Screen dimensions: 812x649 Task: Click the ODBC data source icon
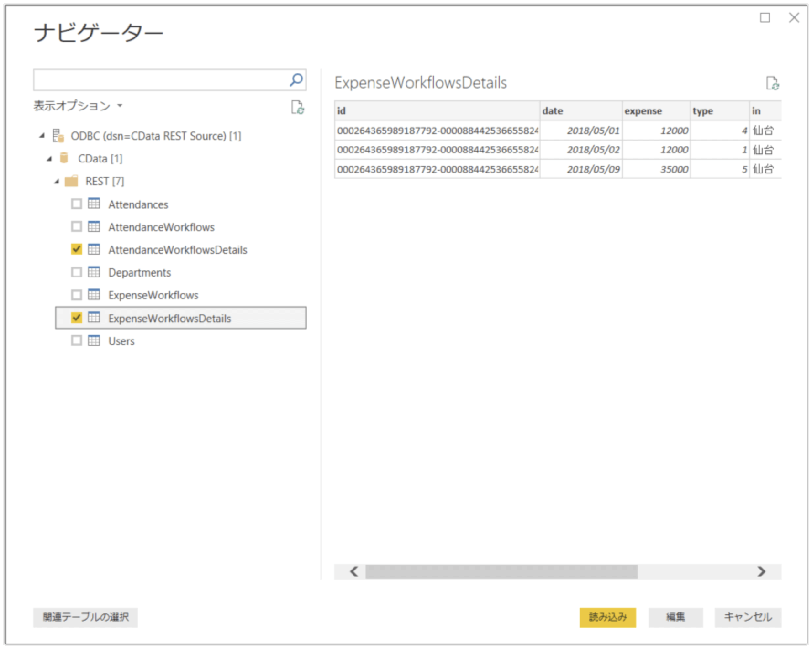[x=58, y=136]
